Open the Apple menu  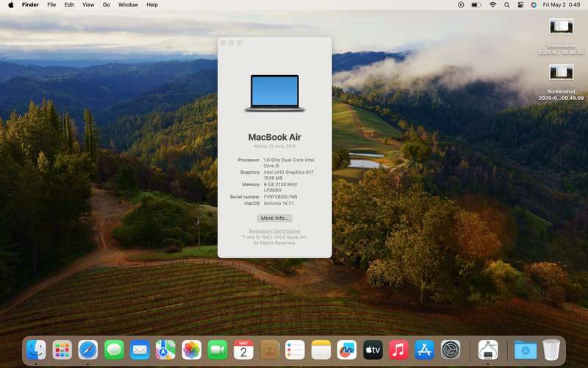11,5
